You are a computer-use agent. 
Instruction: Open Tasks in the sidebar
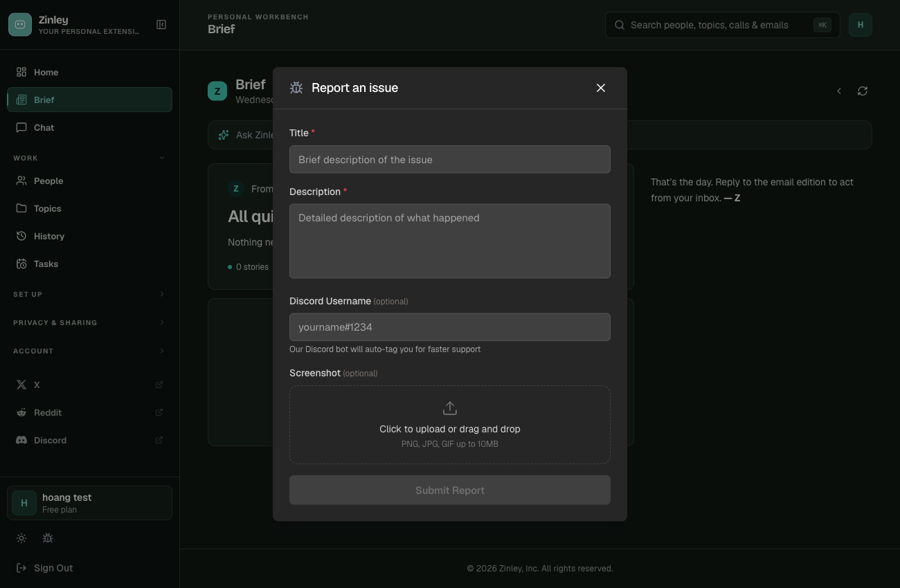coord(89,264)
